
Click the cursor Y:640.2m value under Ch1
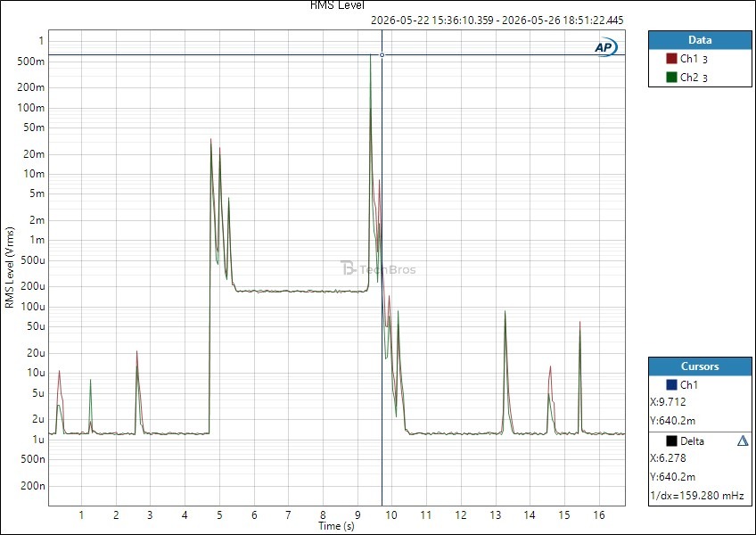click(672, 421)
